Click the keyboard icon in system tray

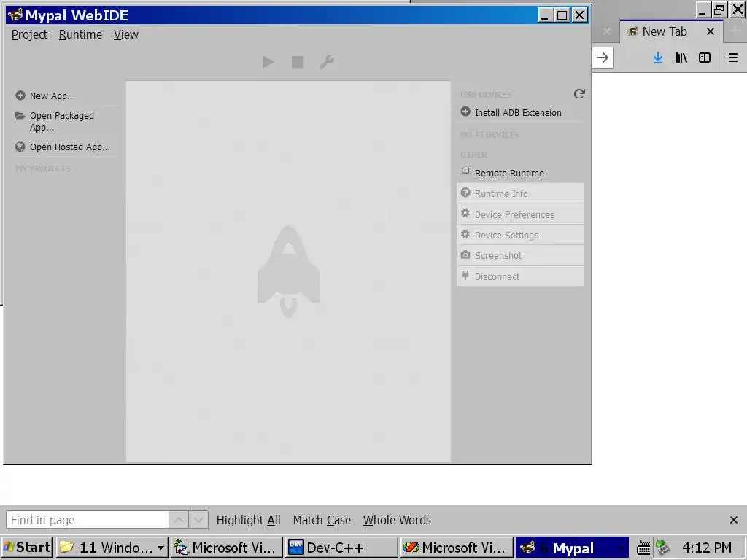click(x=643, y=548)
